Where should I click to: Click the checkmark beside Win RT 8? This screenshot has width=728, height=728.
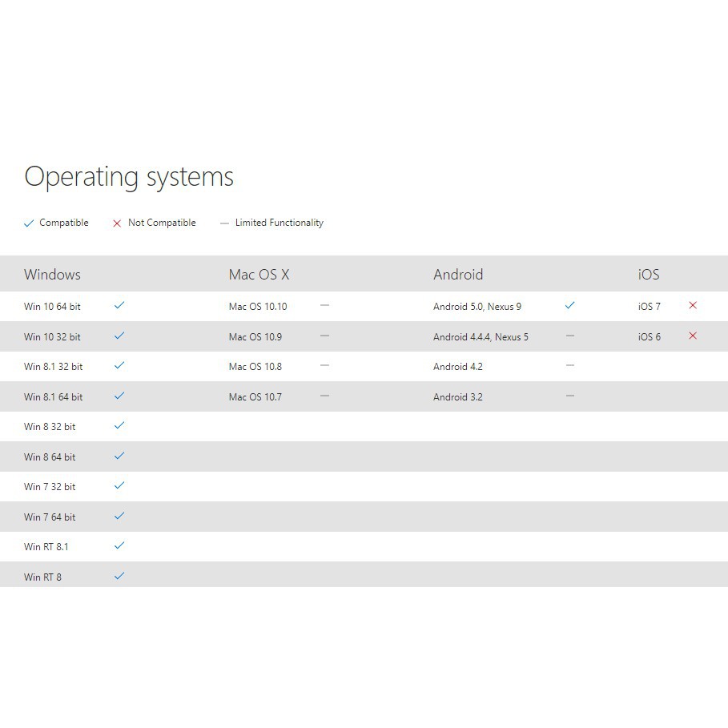click(119, 576)
